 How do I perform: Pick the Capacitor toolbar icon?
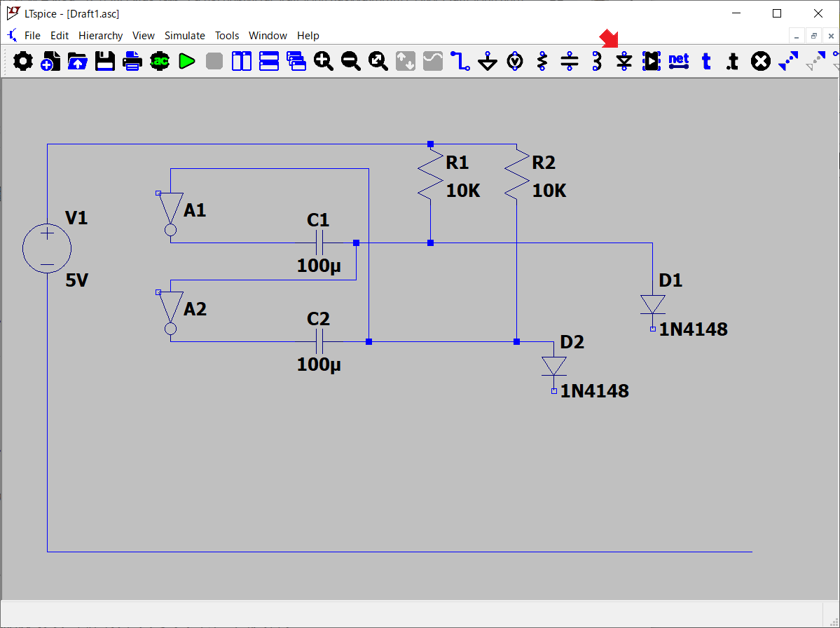(570, 62)
